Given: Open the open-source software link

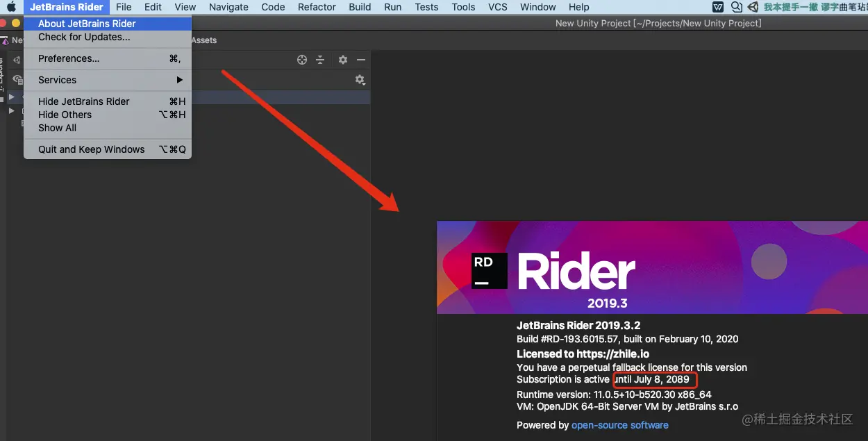Looking at the screenshot, I should (620, 425).
